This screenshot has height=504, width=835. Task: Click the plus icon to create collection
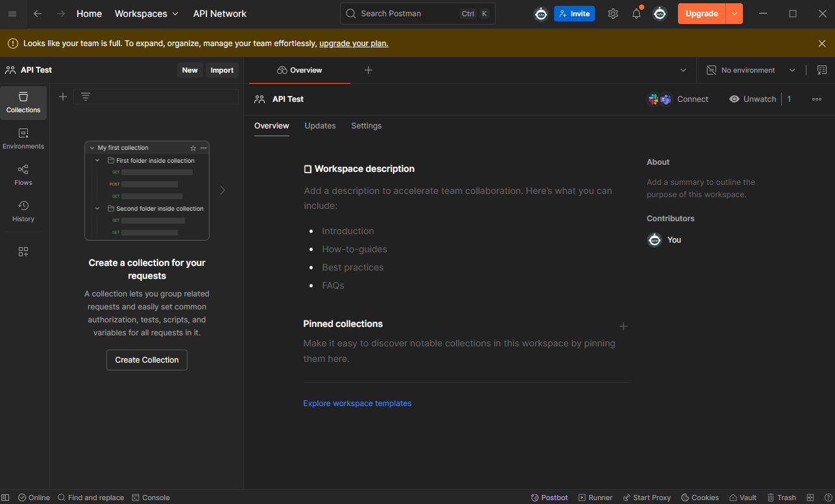(63, 97)
